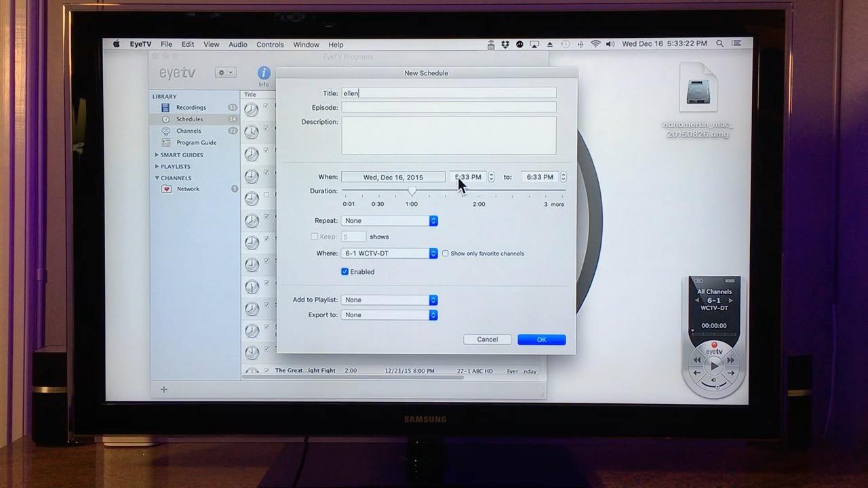Viewport: 868px width, 488px height.
Task: Collapse the Channels section in sidebar
Action: pos(157,178)
